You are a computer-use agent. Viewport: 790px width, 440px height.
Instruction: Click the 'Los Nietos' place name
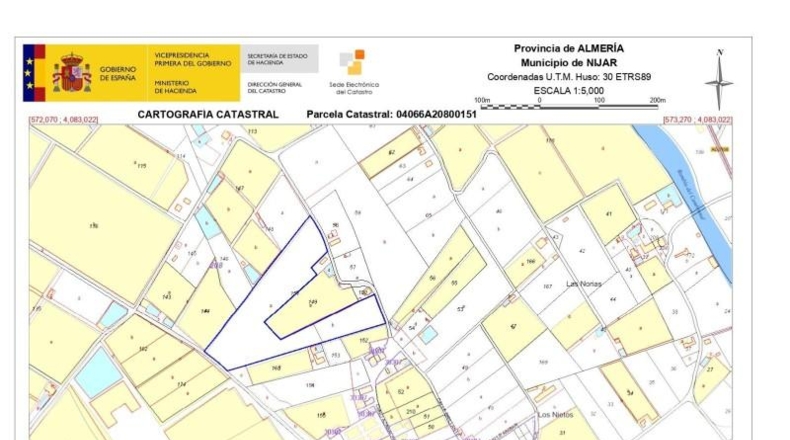(x=555, y=415)
